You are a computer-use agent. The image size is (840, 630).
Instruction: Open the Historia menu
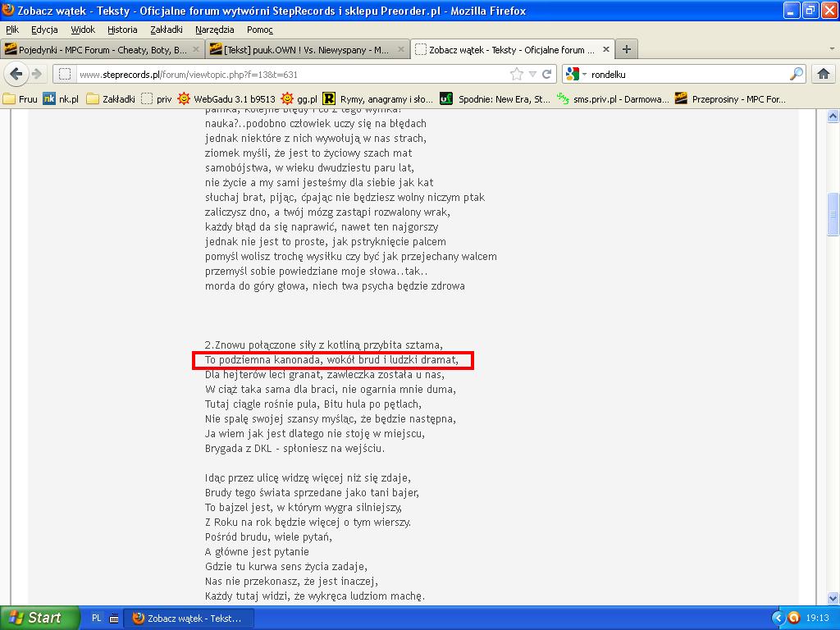(122, 30)
